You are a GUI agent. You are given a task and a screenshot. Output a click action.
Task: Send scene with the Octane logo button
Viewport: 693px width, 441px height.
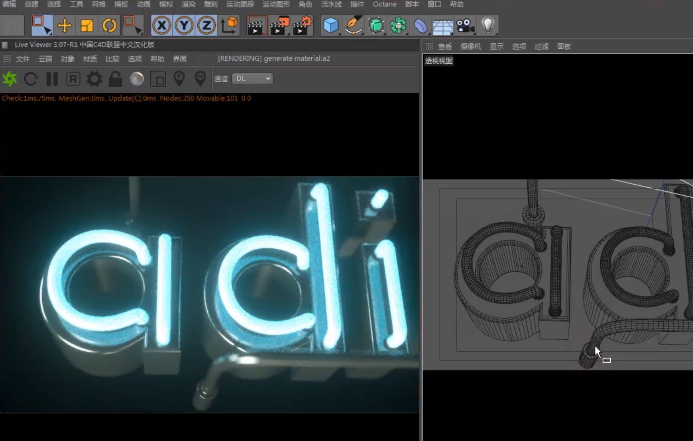pyautogui.click(x=9, y=79)
